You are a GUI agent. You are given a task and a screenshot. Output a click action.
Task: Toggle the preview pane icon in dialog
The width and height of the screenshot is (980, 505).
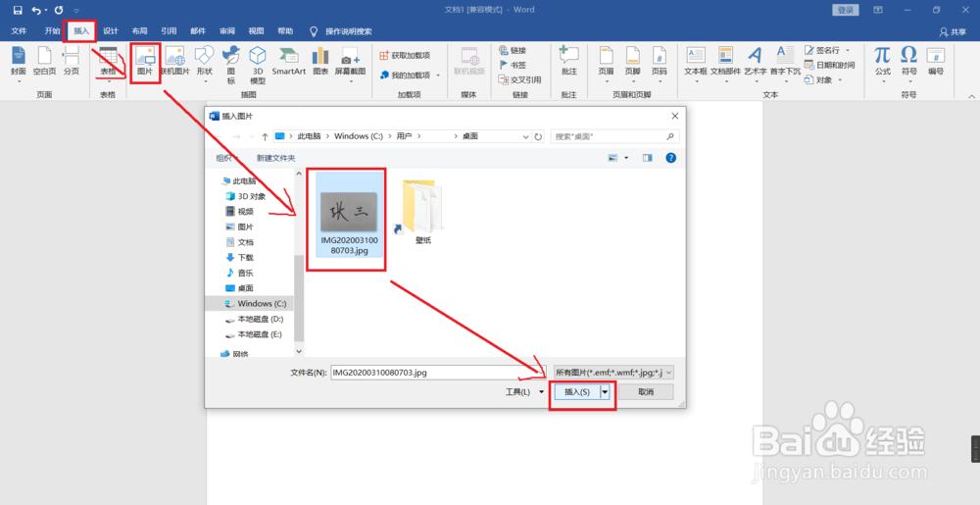[648, 158]
